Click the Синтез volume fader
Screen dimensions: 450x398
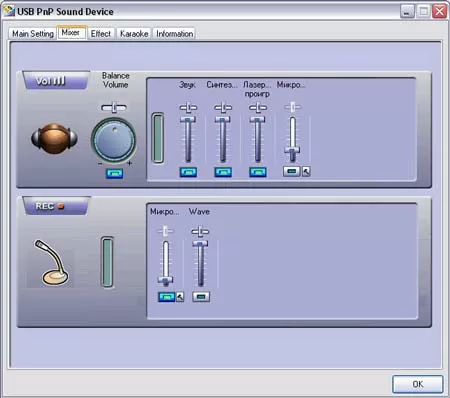pyautogui.click(x=223, y=119)
